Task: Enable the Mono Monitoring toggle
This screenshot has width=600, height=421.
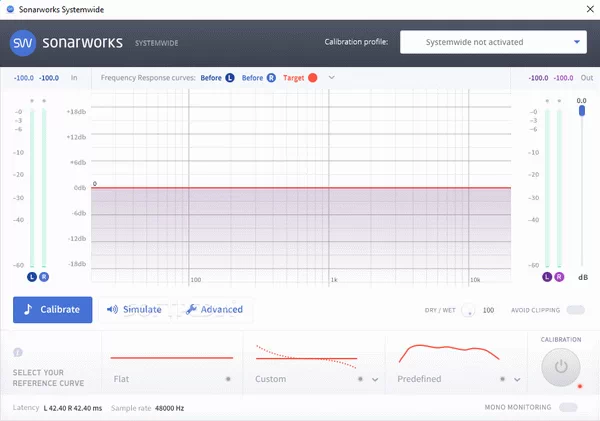Action: [x=568, y=407]
